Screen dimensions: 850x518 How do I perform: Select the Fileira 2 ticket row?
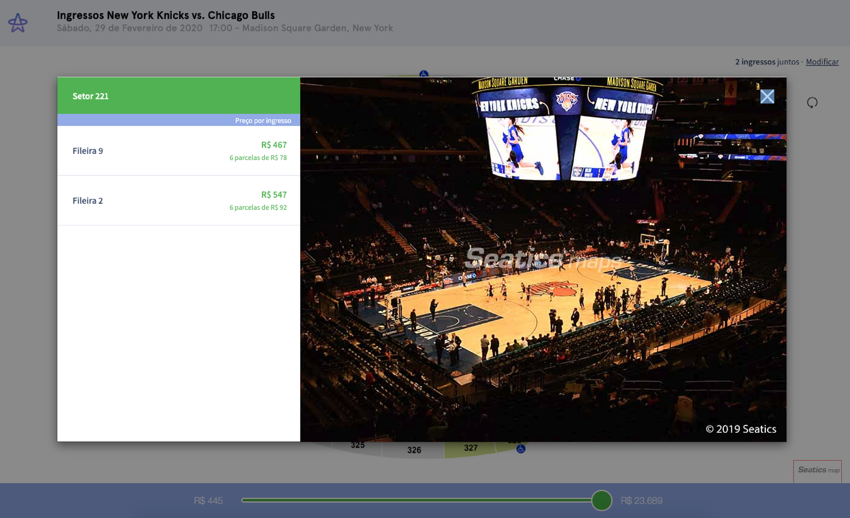(x=178, y=200)
